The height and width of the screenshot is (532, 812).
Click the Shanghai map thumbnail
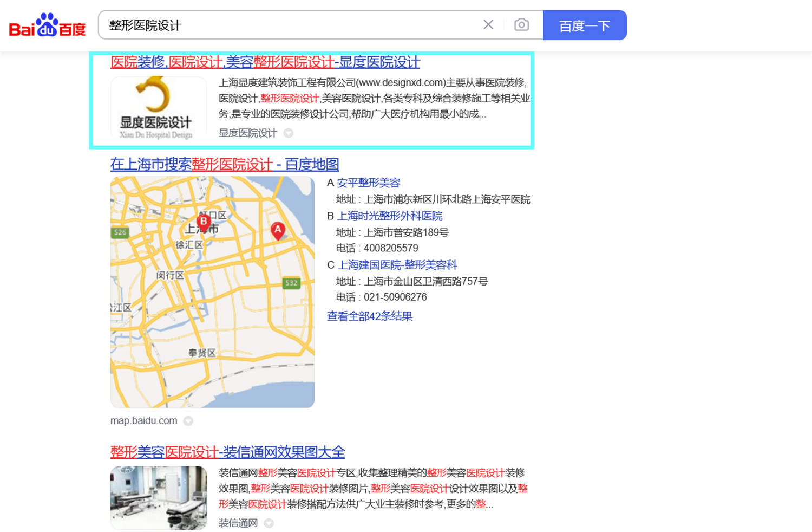(212, 292)
